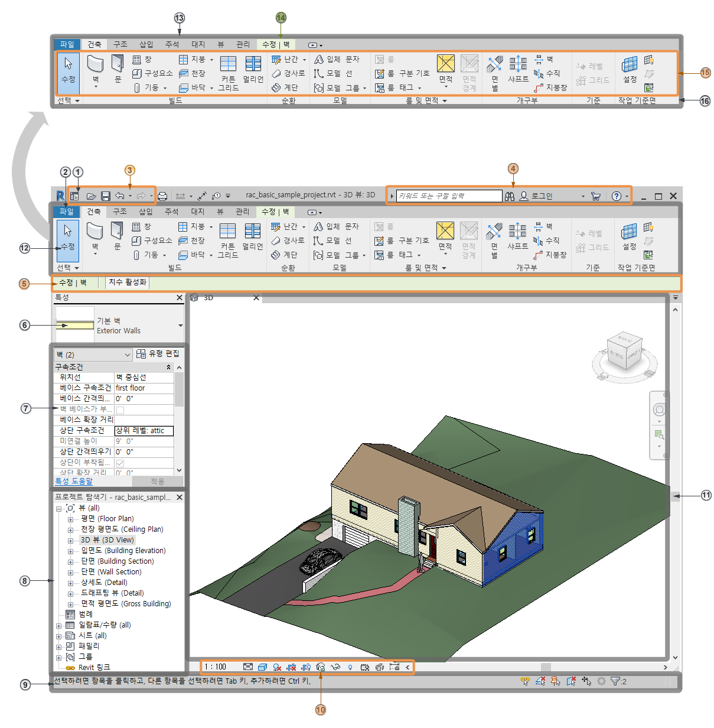The height and width of the screenshot is (728, 714).
Task: Click the 1 : 100 view scale
Action: click(x=216, y=667)
